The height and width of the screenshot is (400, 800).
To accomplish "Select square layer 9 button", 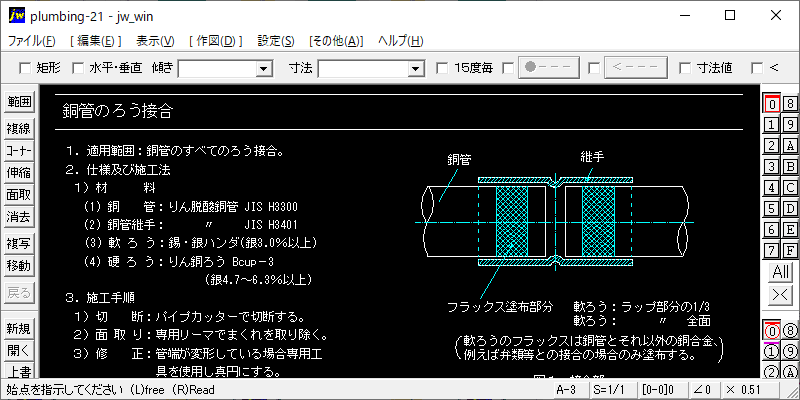I will [790, 124].
